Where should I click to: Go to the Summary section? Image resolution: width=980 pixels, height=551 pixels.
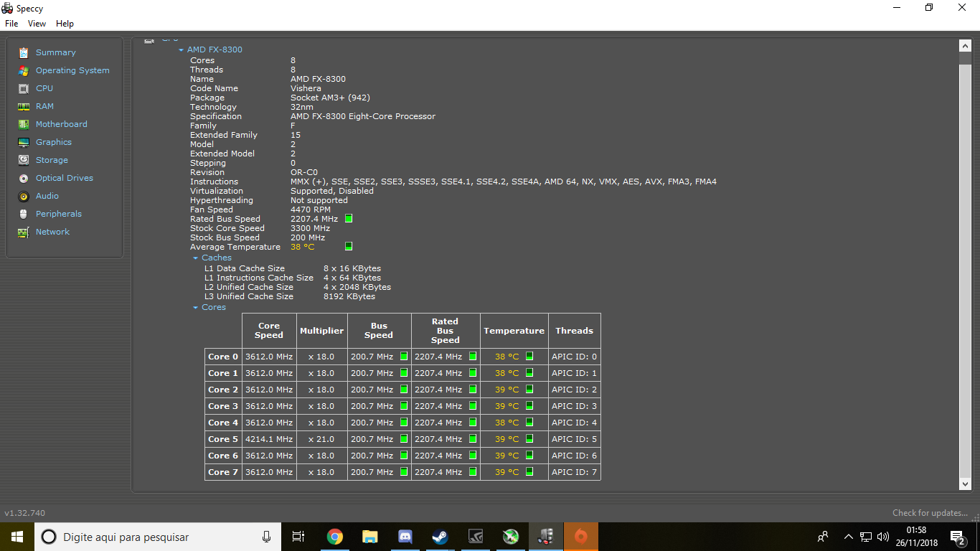click(56, 52)
